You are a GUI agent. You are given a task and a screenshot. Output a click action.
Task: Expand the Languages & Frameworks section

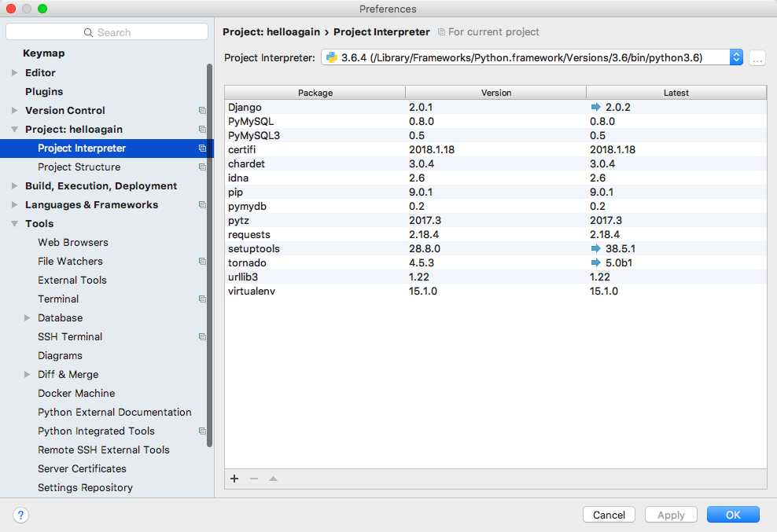[x=14, y=204]
